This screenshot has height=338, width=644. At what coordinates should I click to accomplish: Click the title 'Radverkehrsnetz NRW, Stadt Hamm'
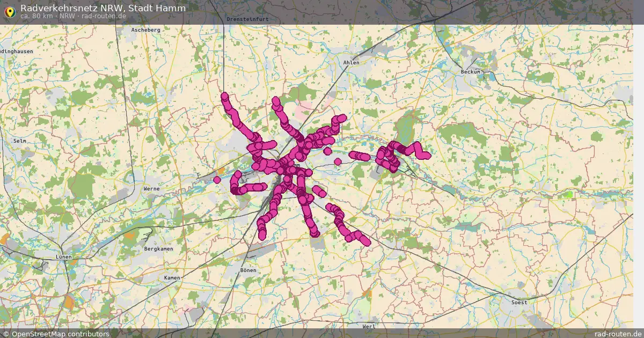(103, 8)
